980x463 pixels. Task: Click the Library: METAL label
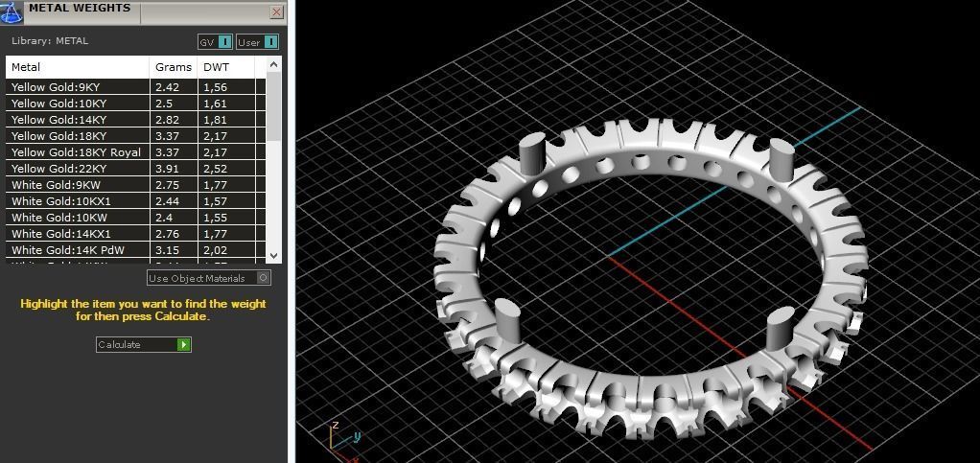50,40
